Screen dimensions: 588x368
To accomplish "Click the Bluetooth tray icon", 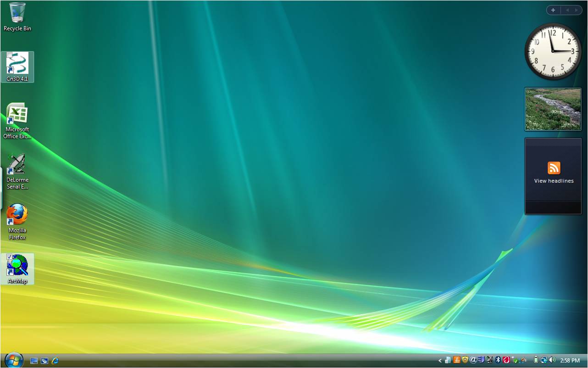I will [498, 360].
